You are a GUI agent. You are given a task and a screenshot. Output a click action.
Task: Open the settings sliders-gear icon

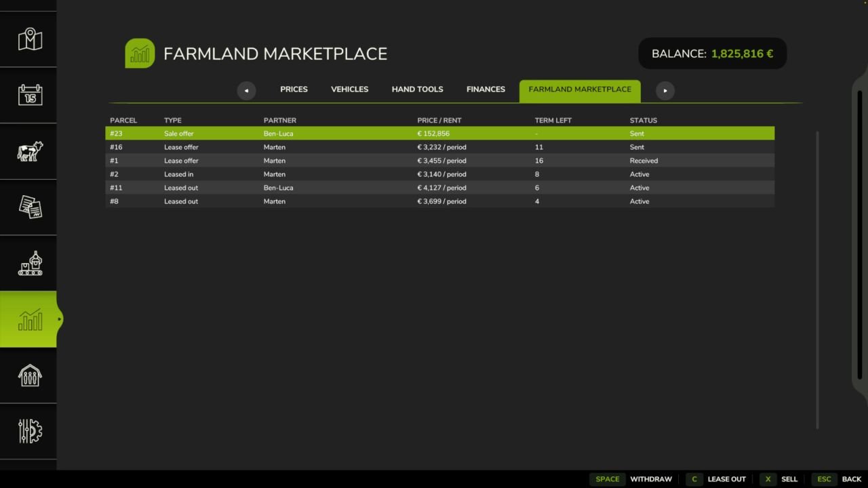coord(30,431)
